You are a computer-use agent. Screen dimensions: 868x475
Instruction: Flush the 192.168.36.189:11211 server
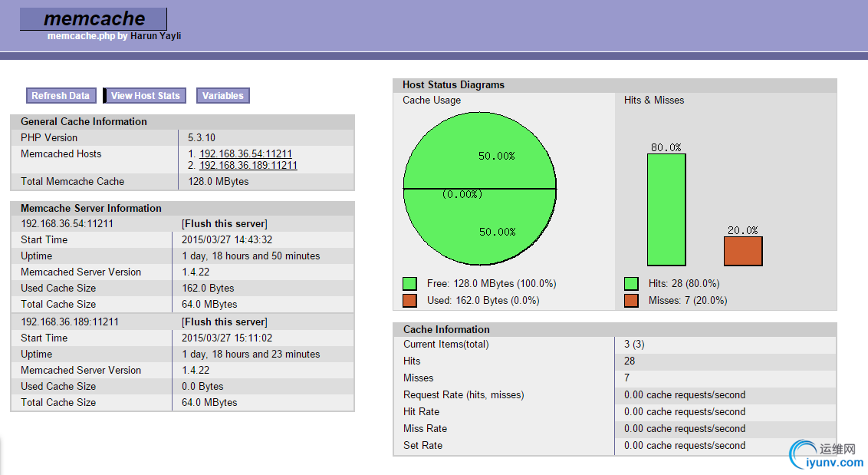(224, 322)
